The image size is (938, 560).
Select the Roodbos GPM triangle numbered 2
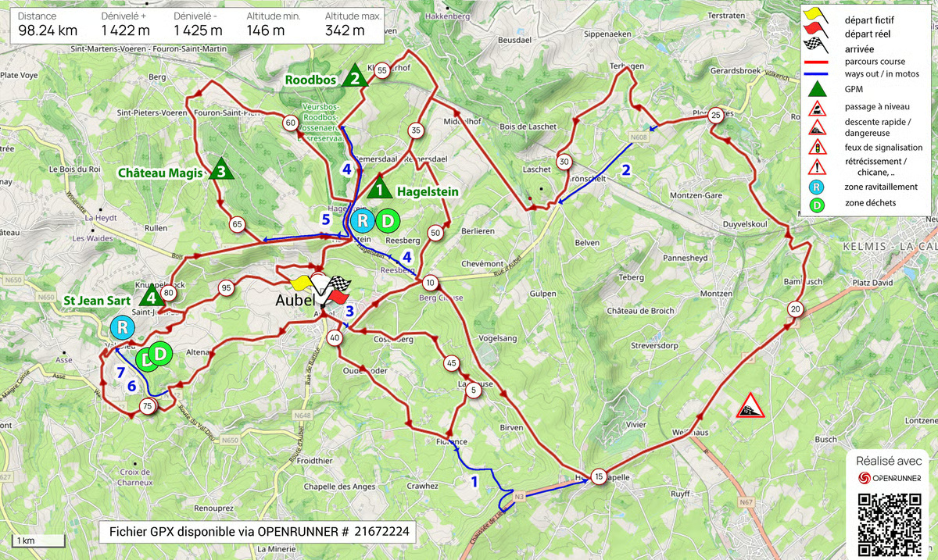(355, 76)
